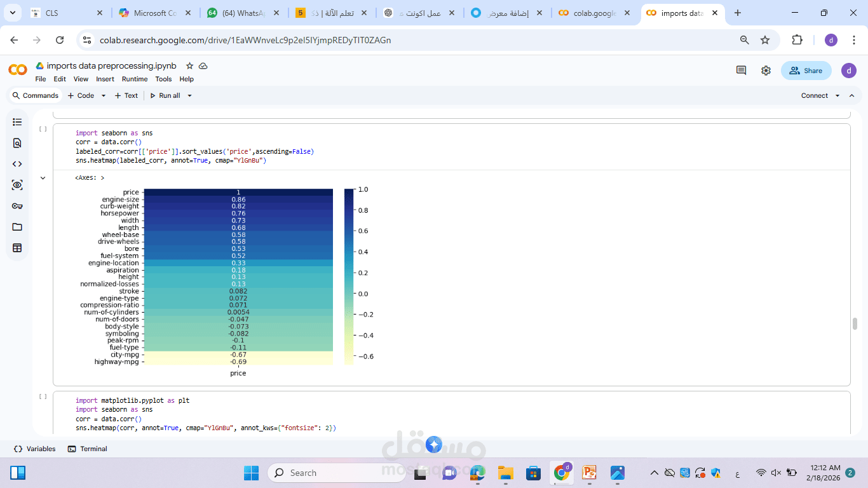
Task: Open File Explorer from taskbar
Action: tap(505, 473)
